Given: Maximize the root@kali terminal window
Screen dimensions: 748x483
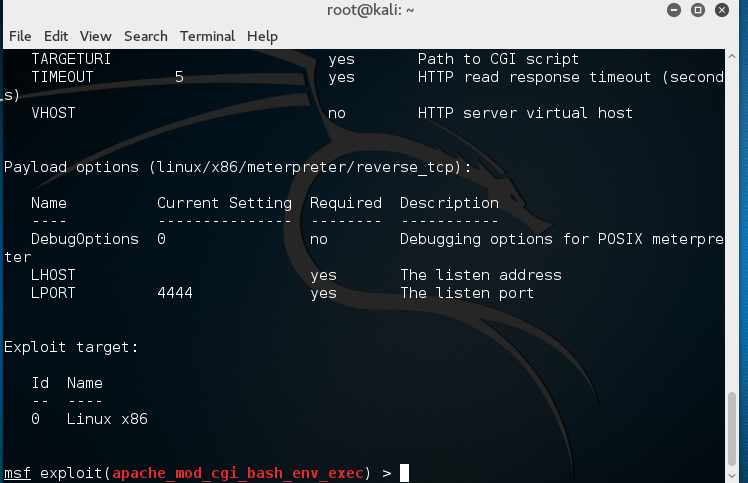Looking at the screenshot, I should coord(697,10).
